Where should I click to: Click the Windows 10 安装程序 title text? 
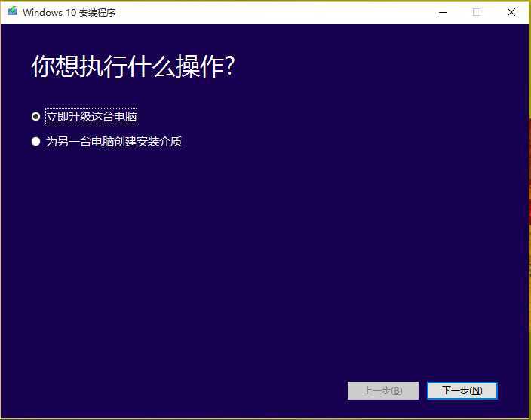69,13
